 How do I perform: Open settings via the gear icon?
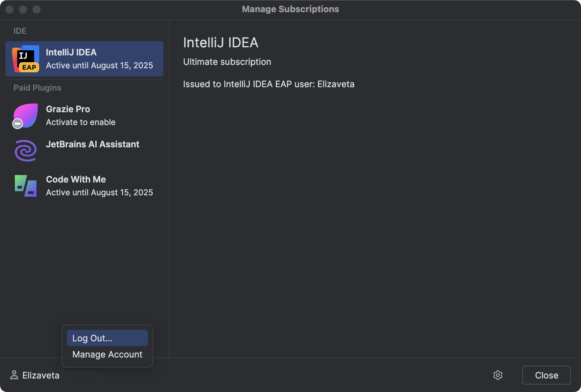498,375
